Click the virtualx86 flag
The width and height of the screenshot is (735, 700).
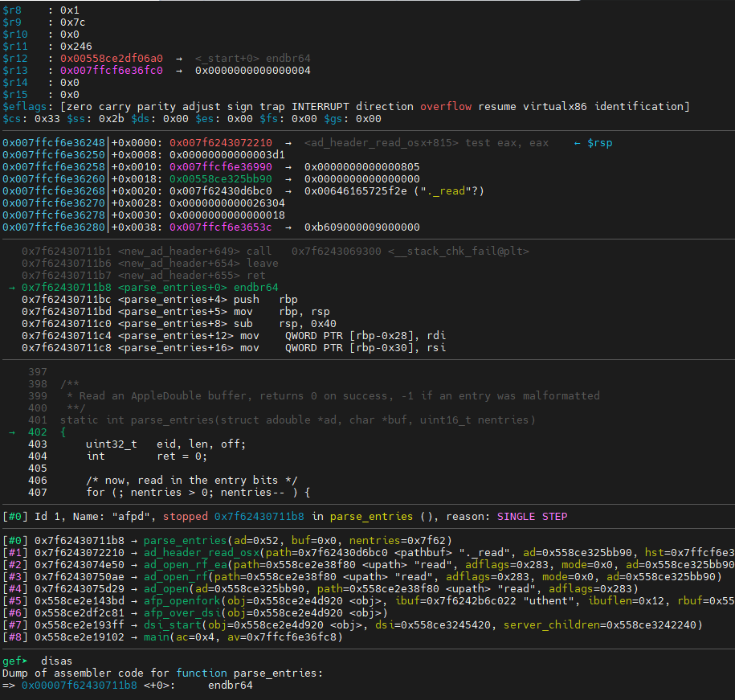point(555,107)
